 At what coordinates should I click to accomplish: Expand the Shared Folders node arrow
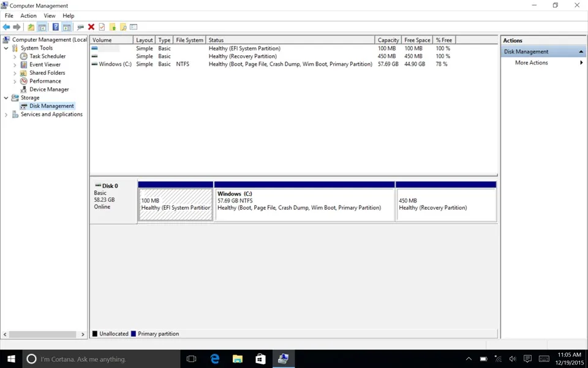15,73
